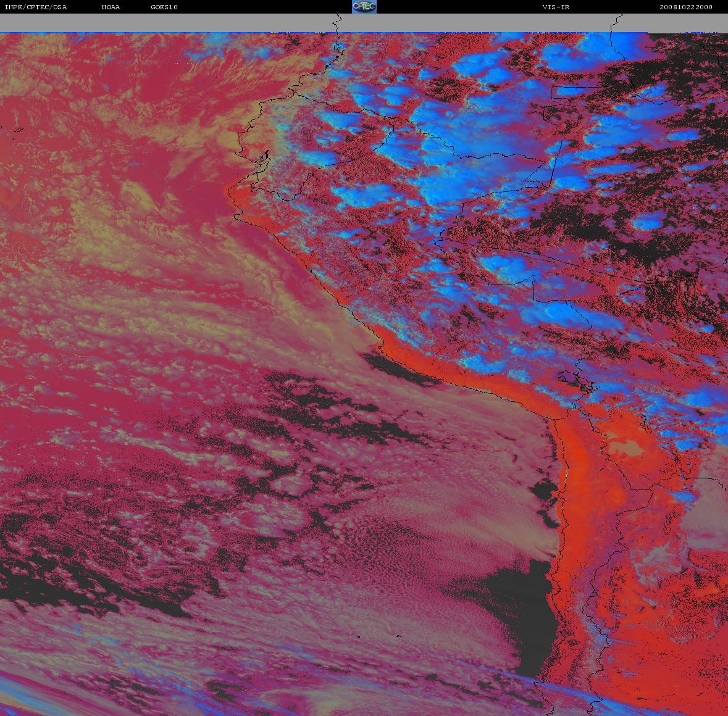Click the 20081022000 timestamp text
728x716 pixels.
[x=686, y=7]
